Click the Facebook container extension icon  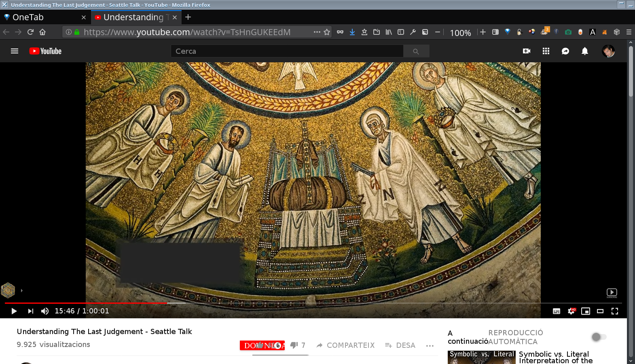(x=556, y=32)
